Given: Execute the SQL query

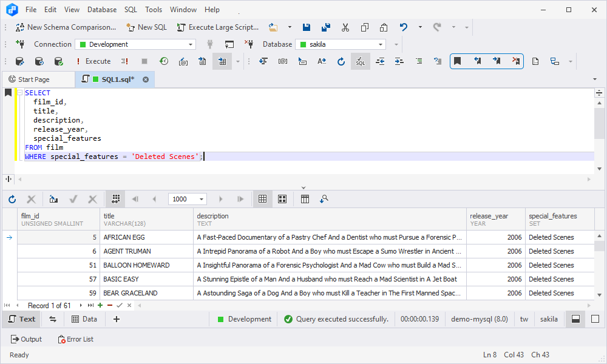Looking at the screenshot, I should (93, 61).
